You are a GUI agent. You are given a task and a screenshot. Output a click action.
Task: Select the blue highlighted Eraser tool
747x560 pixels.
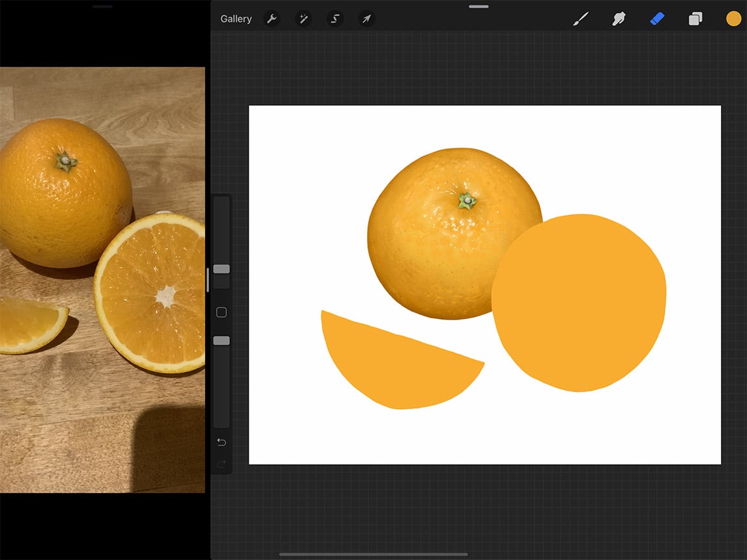(x=657, y=19)
